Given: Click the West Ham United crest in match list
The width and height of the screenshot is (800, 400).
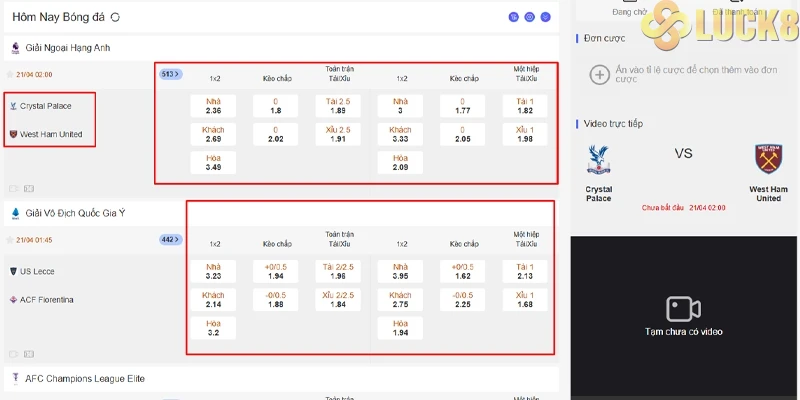Looking at the screenshot, I should pos(13,134).
